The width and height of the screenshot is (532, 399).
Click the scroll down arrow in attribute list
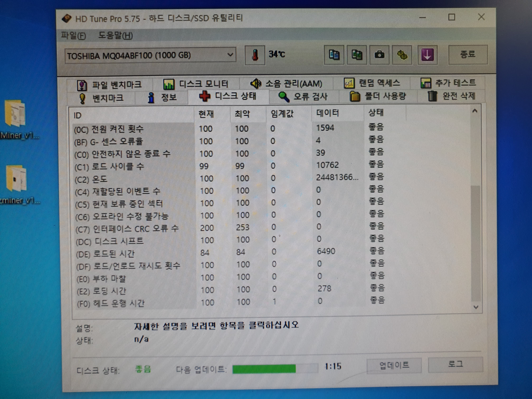[x=476, y=307]
